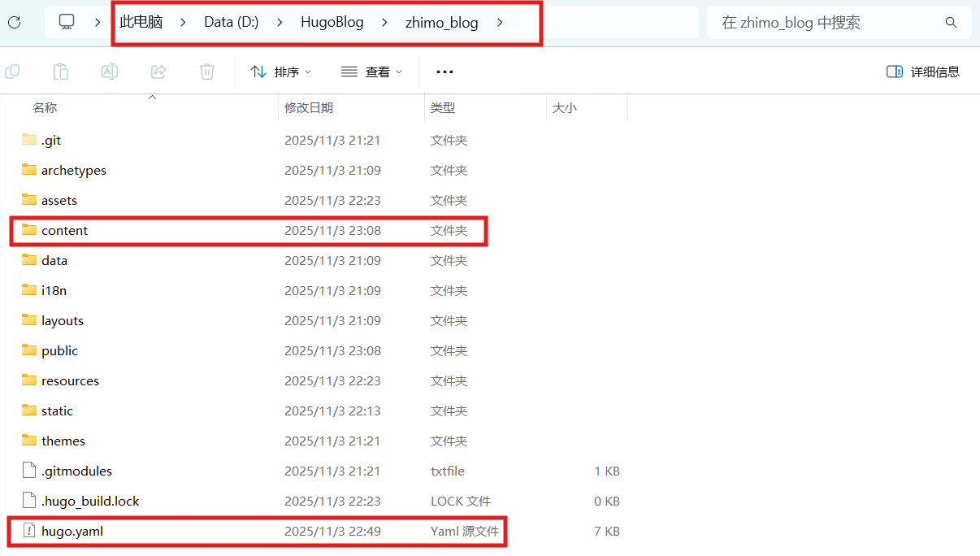Click the share icon in toolbar
This screenshot has width=980, height=556.
pyautogui.click(x=158, y=72)
